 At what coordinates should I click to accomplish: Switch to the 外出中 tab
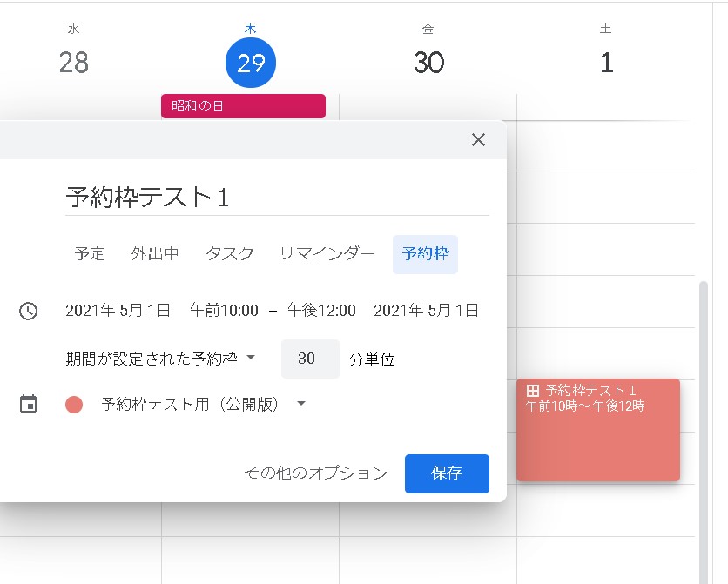tap(155, 254)
